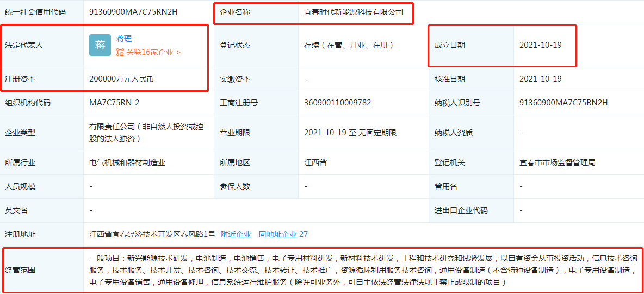Click the business registration number 360900110009782
This screenshot has height=294, width=644.
pyautogui.click(x=337, y=103)
